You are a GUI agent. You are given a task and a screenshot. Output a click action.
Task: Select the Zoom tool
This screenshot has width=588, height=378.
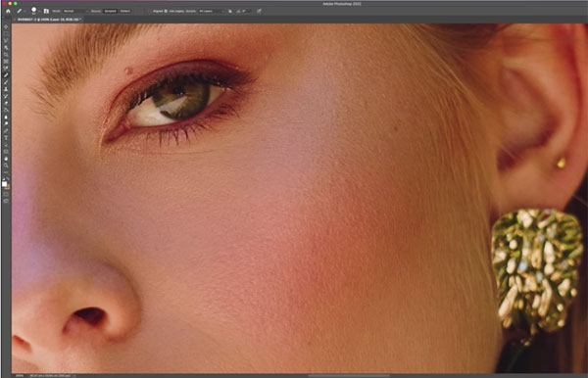(x=6, y=165)
